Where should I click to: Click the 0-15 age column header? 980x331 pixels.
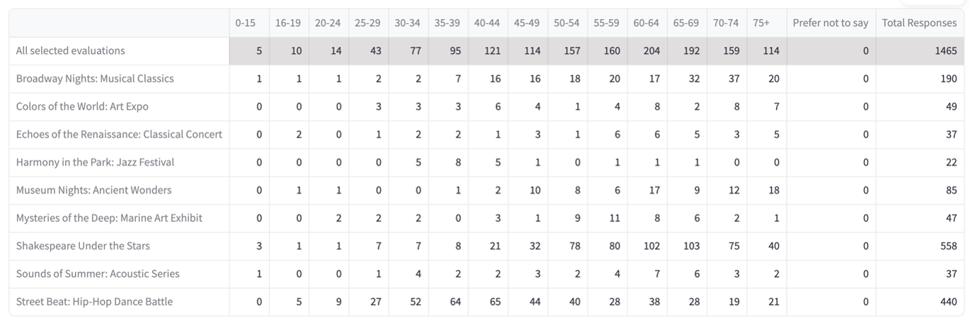pyautogui.click(x=246, y=23)
